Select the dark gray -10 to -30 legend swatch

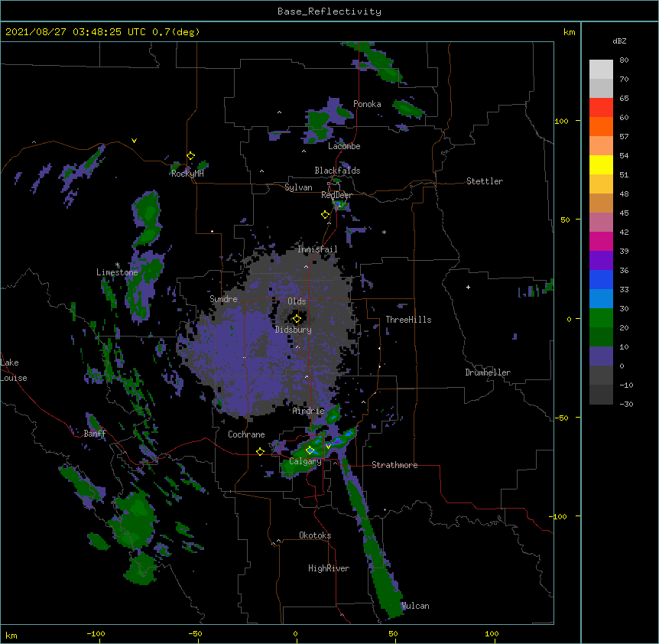[601, 395]
